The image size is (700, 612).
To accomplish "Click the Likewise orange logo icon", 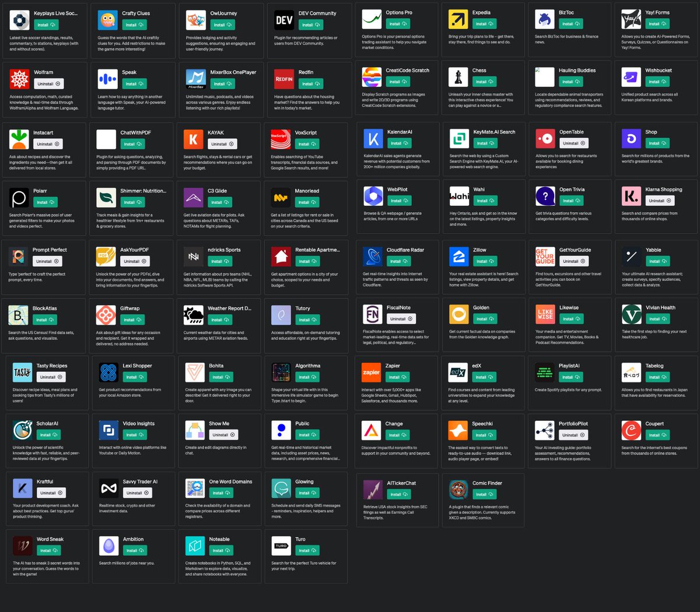I will (545, 314).
